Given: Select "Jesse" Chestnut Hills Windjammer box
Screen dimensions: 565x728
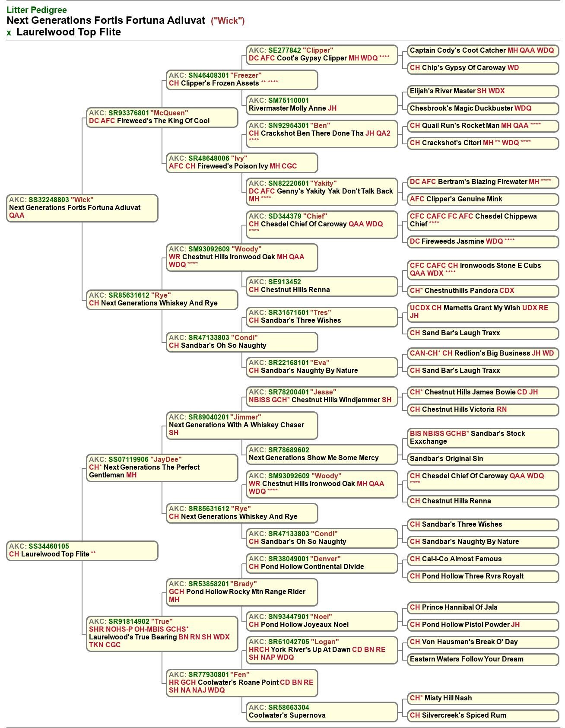Looking at the screenshot, I should (322, 396).
